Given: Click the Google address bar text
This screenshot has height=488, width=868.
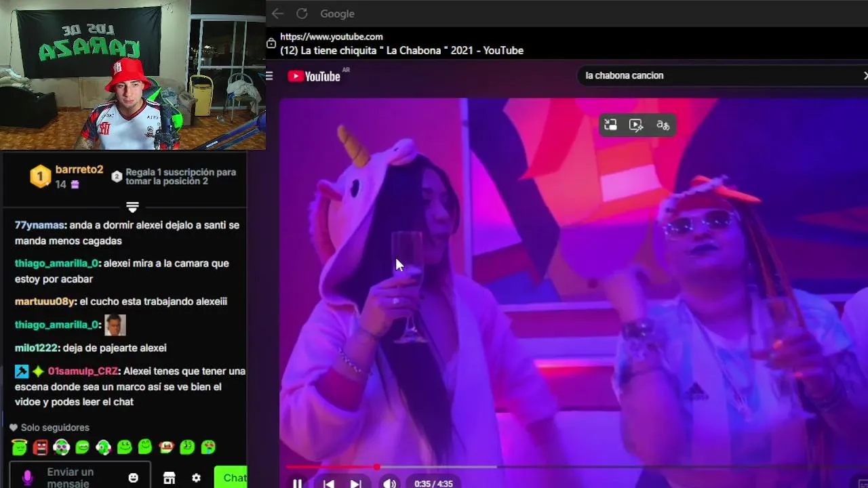Looking at the screenshot, I should [337, 14].
